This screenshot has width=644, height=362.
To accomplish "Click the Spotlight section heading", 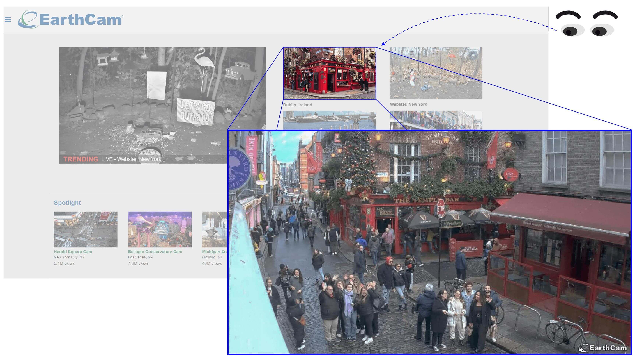I will click(x=67, y=203).
